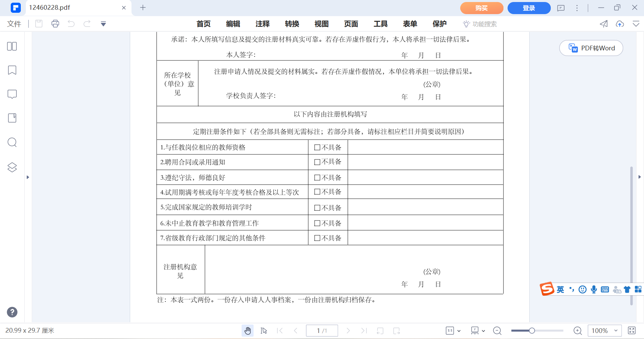
Task: Open the page thumbnails panel
Action: [12, 46]
